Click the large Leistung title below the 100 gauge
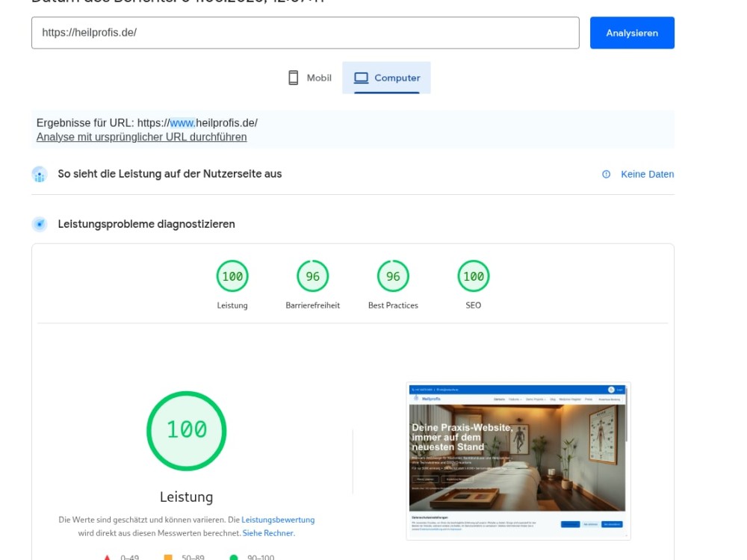 pos(186,497)
